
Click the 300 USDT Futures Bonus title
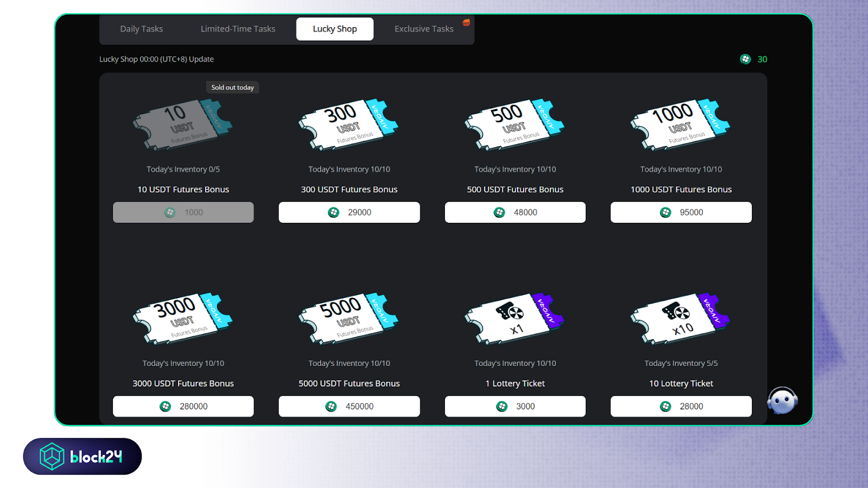[x=349, y=189]
